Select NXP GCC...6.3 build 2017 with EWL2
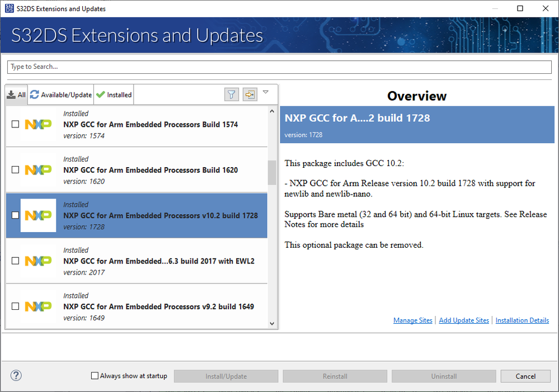559x392 pixels. [x=137, y=261]
